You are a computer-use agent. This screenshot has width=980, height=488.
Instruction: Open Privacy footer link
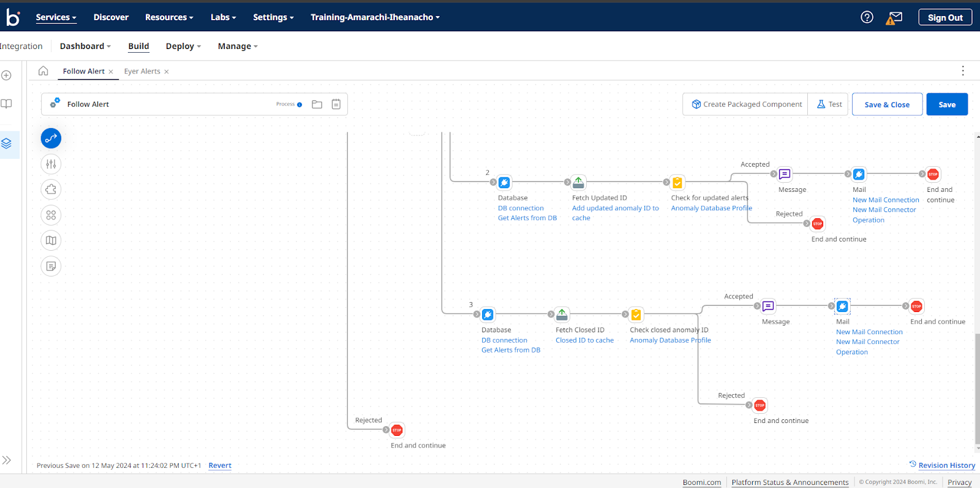(x=960, y=482)
